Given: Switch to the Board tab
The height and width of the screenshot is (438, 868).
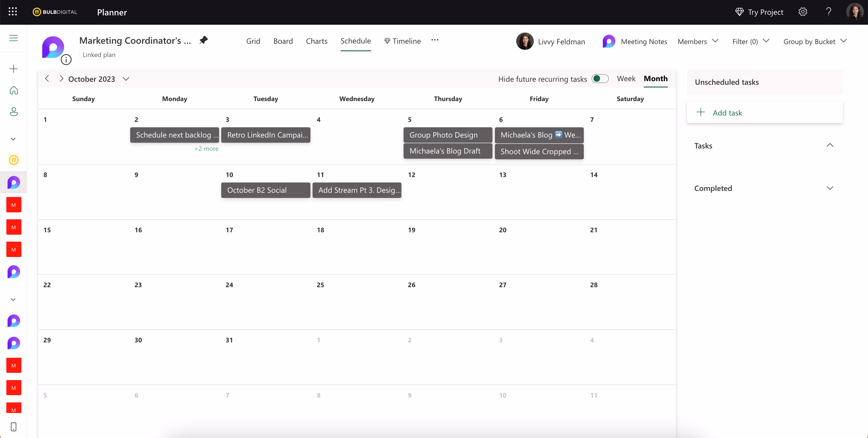Looking at the screenshot, I should click(x=283, y=41).
